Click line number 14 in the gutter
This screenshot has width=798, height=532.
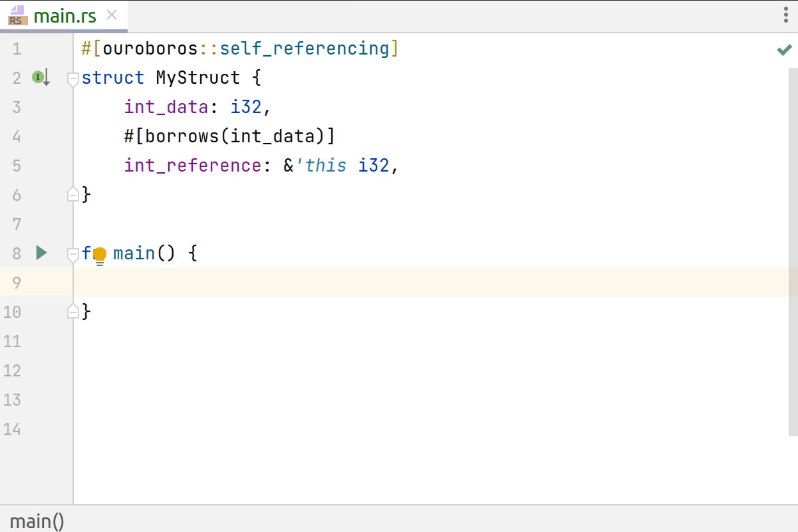click(x=12, y=429)
